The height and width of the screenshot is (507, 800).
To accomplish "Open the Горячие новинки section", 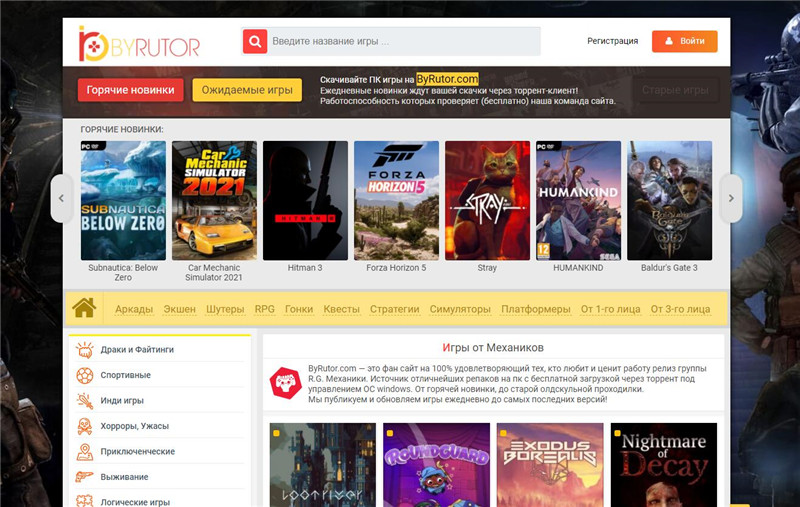I will (131, 90).
